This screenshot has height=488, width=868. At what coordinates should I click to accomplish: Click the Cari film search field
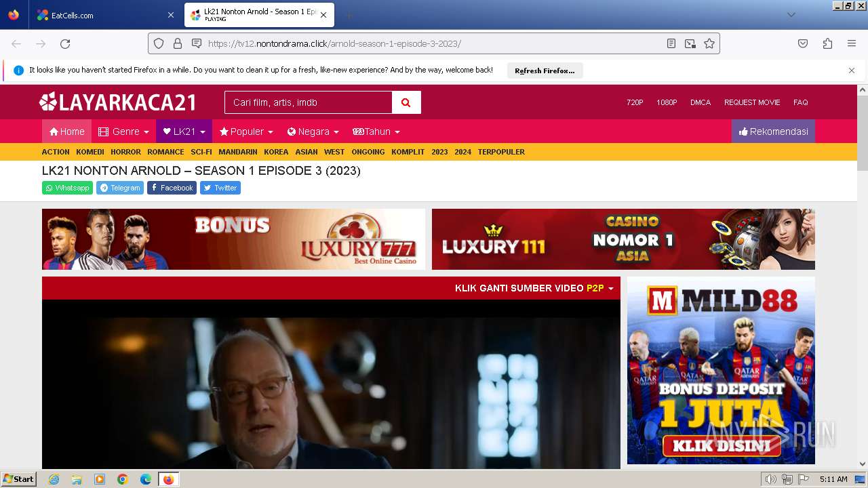click(309, 102)
